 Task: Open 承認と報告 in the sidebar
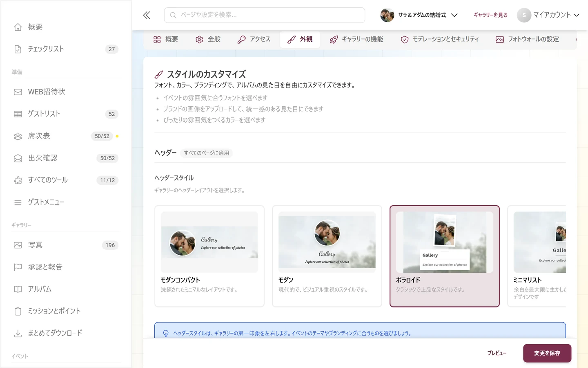[66, 267]
